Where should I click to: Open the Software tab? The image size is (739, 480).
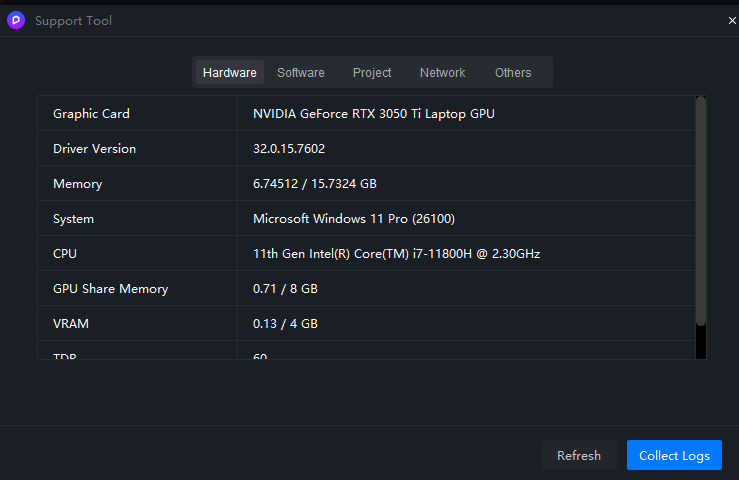tap(301, 73)
